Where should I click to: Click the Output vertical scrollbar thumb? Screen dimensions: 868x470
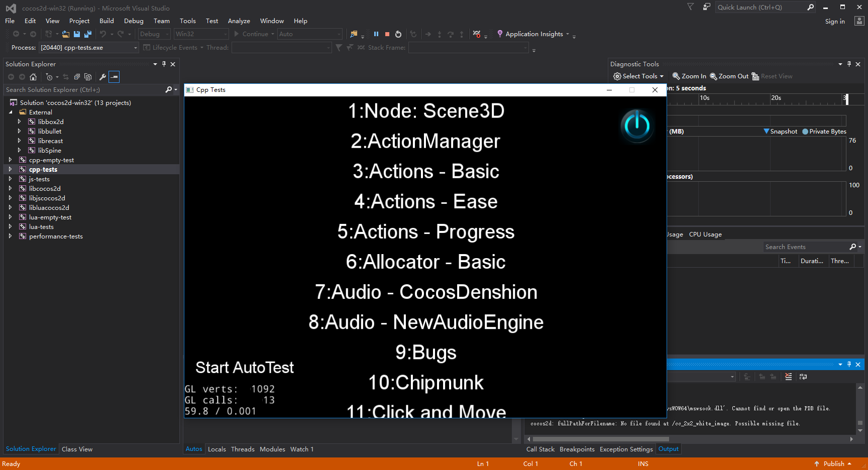click(860, 422)
